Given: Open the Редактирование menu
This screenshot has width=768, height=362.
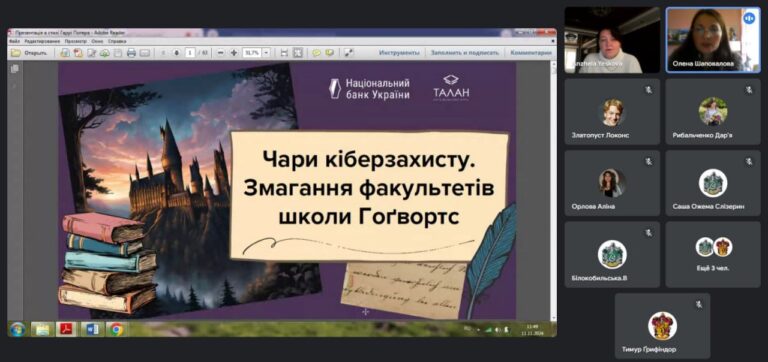Looking at the screenshot, I should coord(42,42).
